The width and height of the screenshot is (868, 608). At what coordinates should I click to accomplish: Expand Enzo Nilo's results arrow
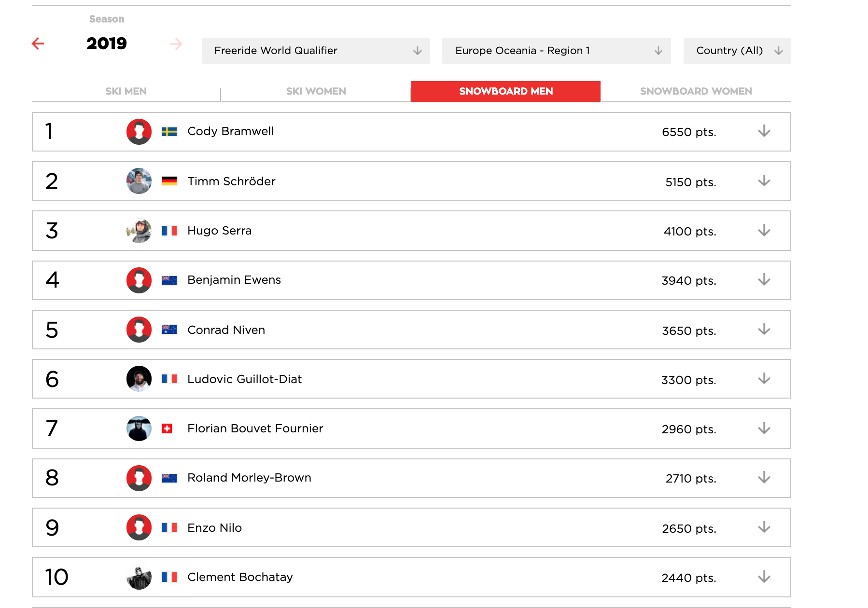764,527
